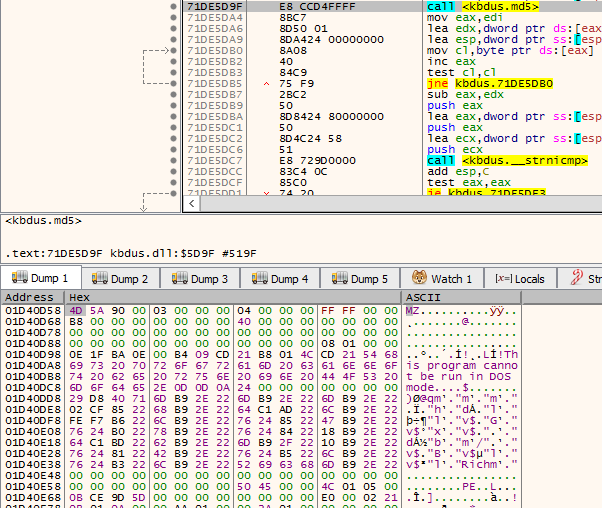Toggle breakpoint dot at address 71DE5DB0
Viewport: 602px width, 508px height.
click(174, 50)
